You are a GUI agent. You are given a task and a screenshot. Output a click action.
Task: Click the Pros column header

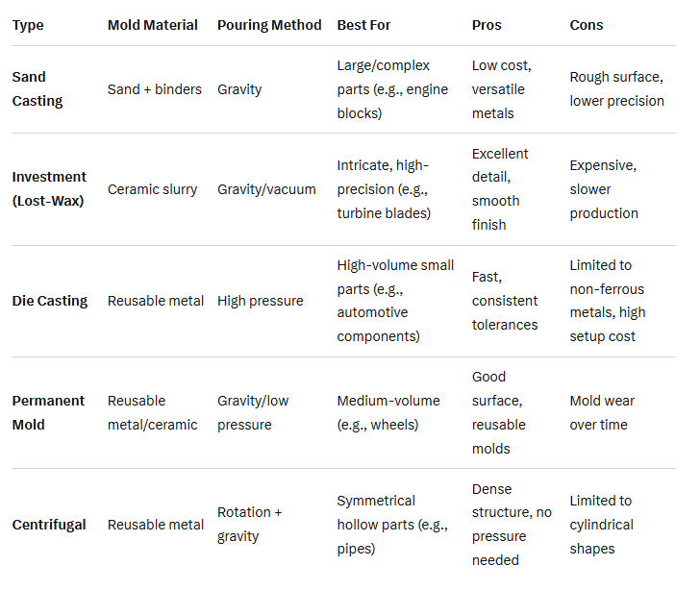click(487, 25)
